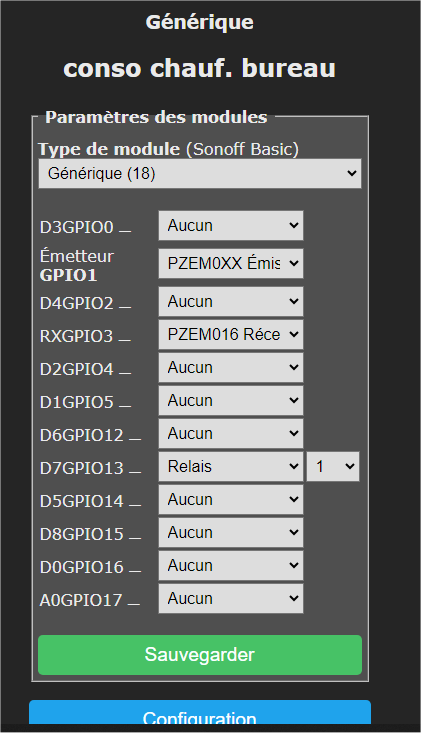
Task: Click the green Sauvegarder button
Action: pos(200,654)
